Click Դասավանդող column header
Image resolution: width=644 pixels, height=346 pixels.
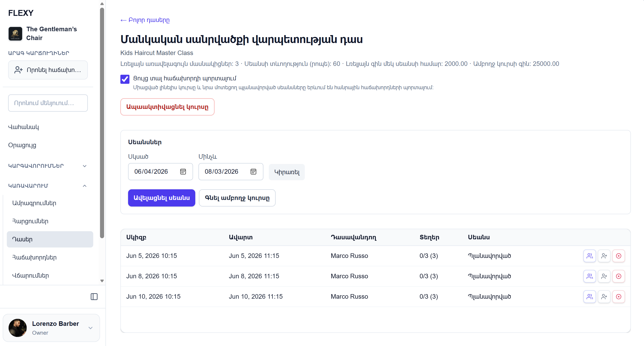(x=353, y=237)
